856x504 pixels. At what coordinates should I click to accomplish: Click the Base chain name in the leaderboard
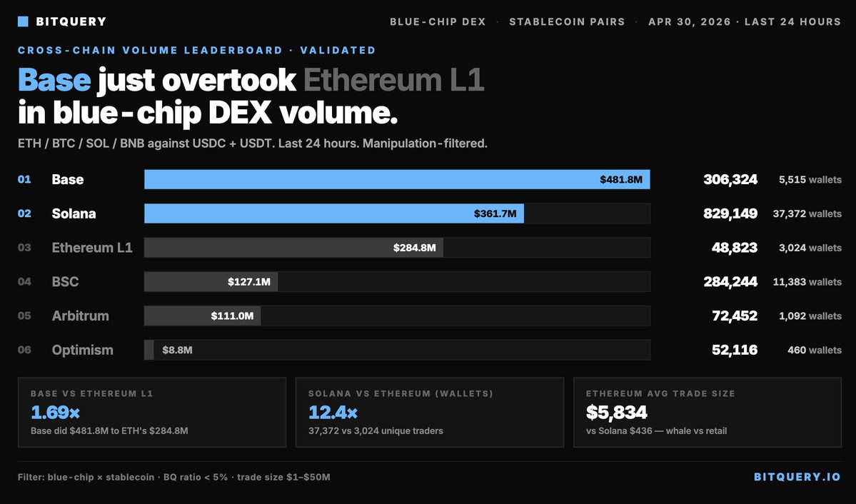click(68, 180)
